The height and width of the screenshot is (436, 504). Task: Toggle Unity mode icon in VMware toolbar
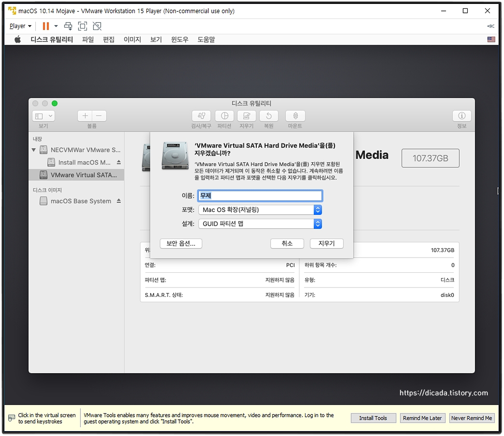pyautogui.click(x=97, y=26)
